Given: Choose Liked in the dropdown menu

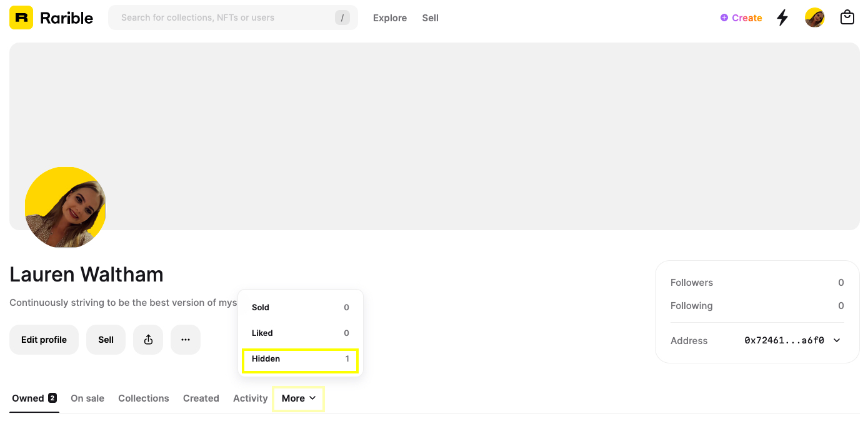Looking at the screenshot, I should pyautogui.click(x=300, y=333).
